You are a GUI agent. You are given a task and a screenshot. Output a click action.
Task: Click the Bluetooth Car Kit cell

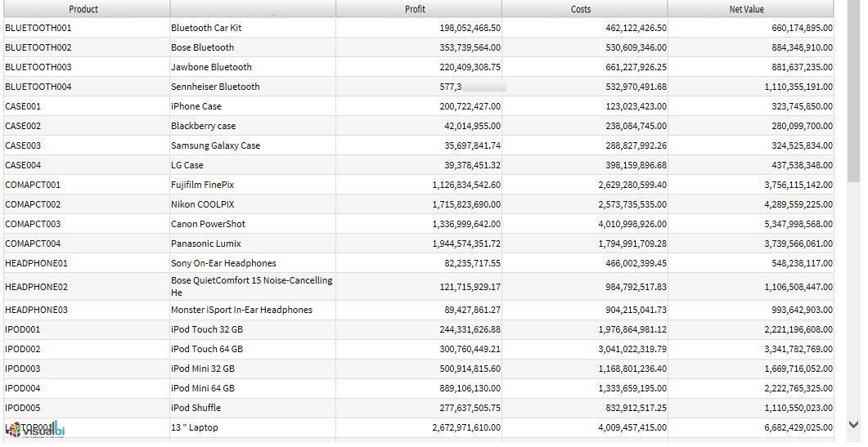tap(206, 28)
